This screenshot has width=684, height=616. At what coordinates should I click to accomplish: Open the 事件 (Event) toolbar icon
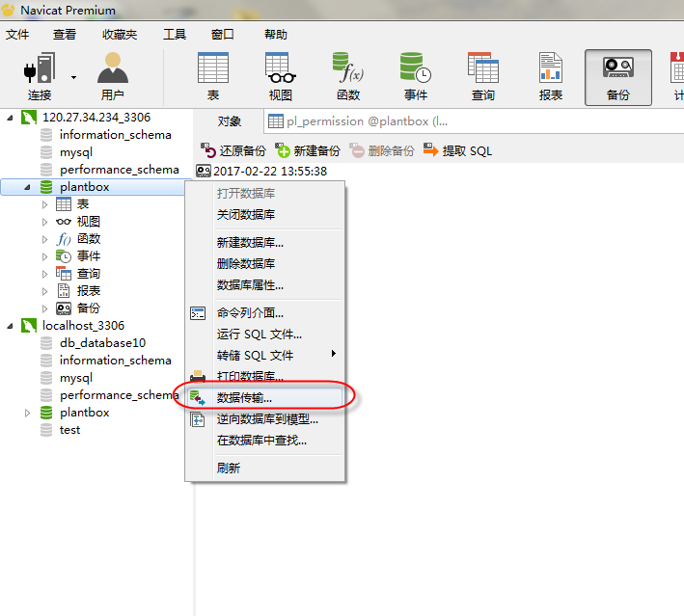(416, 77)
